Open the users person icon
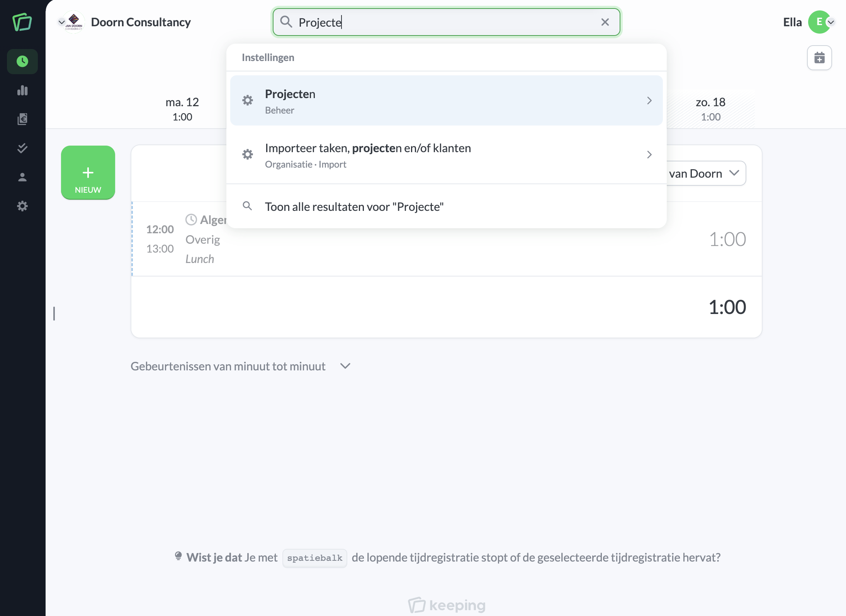This screenshot has width=846, height=616. pos(22,177)
